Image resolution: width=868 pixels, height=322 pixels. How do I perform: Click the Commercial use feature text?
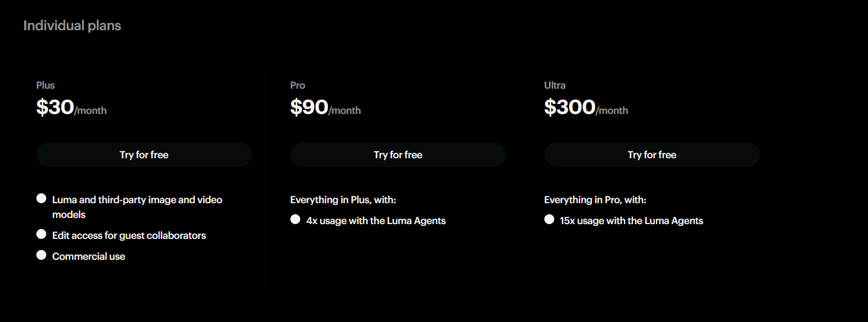[x=89, y=256]
